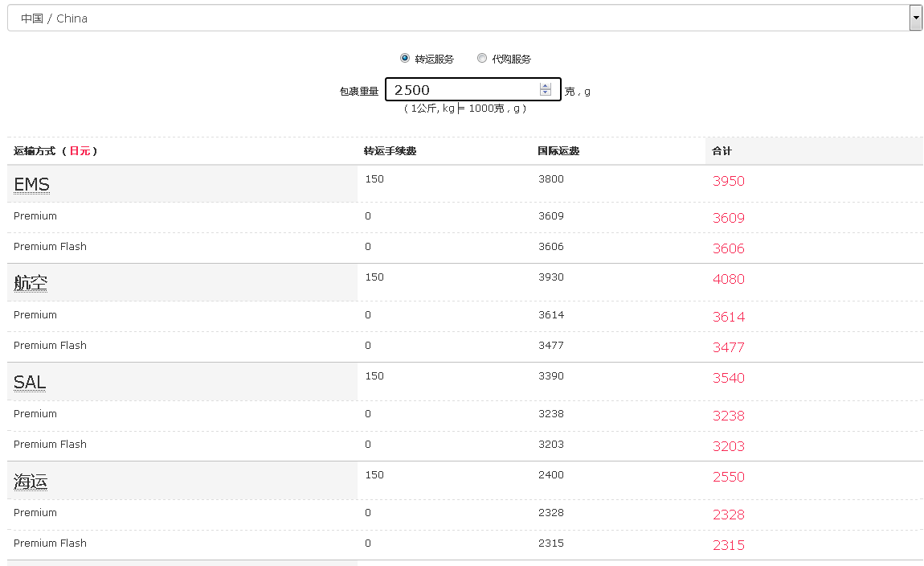Viewport: 924px width, 566px height.
Task: Decrease weight with the down spinner arrow
Action: (x=546, y=93)
